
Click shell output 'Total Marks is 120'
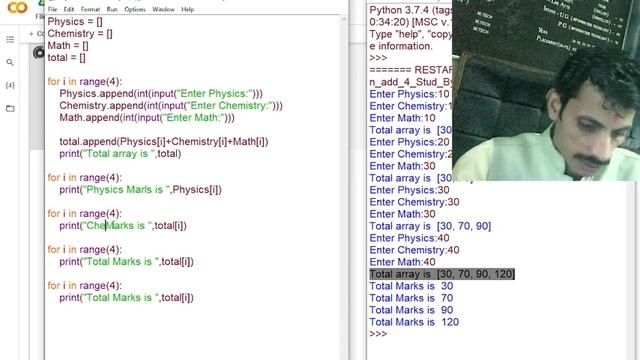pyautogui.click(x=414, y=322)
